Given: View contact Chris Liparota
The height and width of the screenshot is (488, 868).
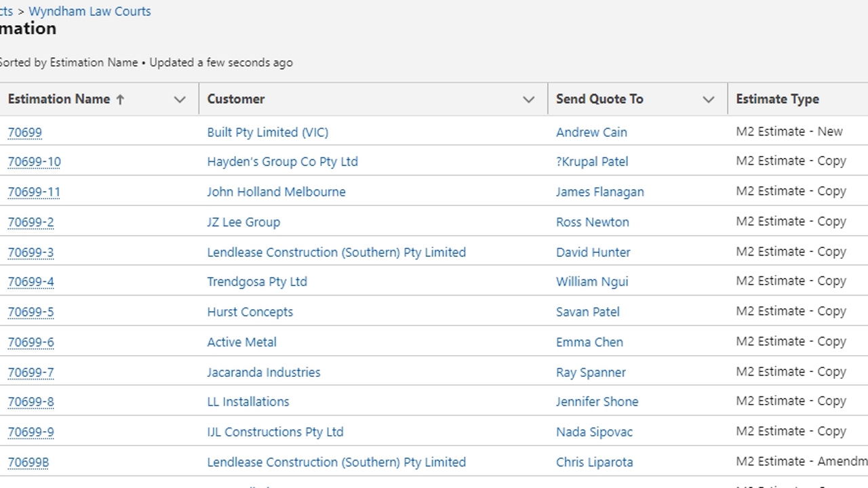Looking at the screenshot, I should [x=595, y=463].
